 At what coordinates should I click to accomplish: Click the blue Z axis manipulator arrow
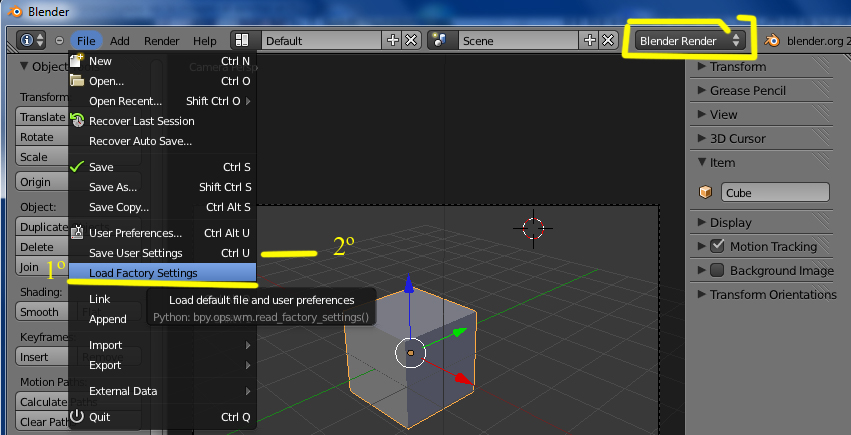pos(410,284)
